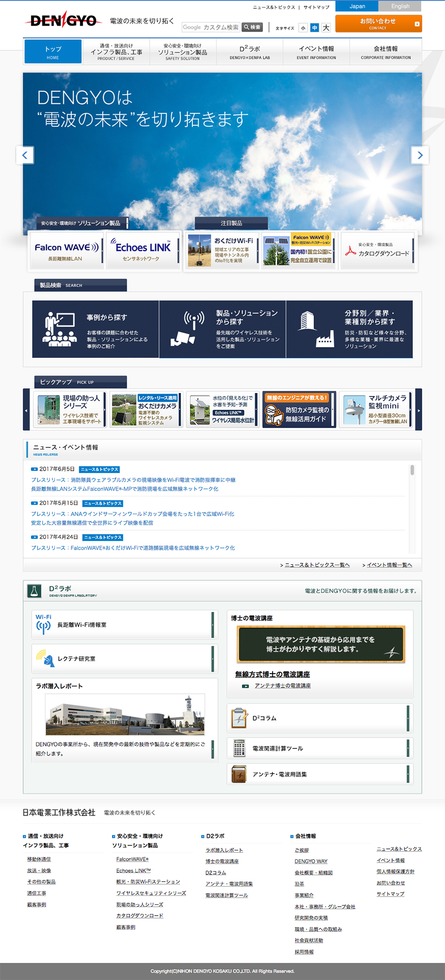The height and width of the screenshot is (980, 445).
Task: Open 電波関連計算ツール calculator icon
Action: coord(239,748)
